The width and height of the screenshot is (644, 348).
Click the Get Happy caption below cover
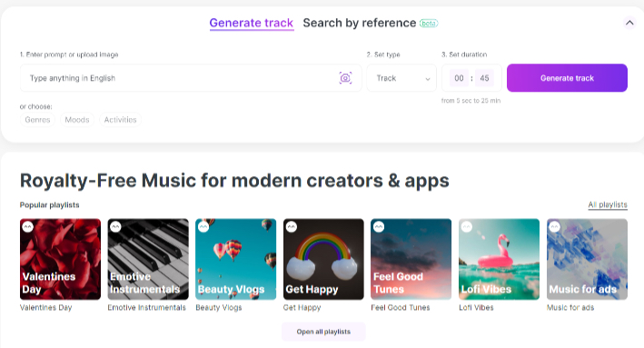click(x=302, y=307)
